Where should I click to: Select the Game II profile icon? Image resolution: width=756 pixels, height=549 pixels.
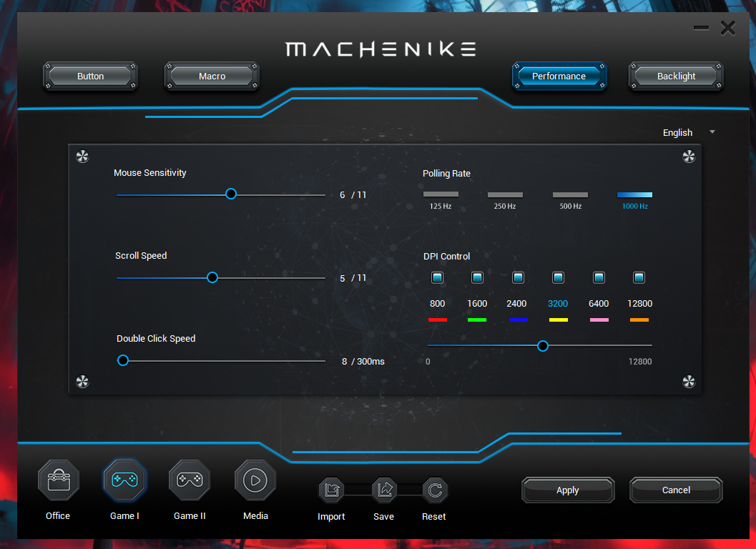[x=190, y=480]
